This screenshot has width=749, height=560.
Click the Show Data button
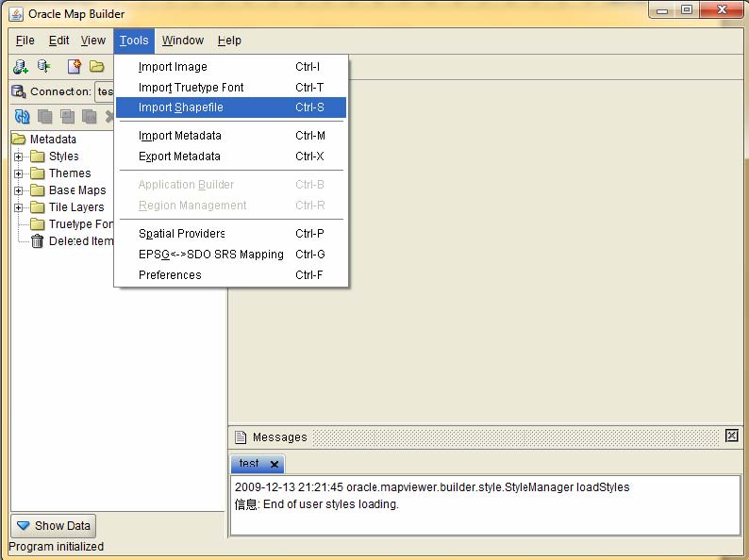[53, 526]
